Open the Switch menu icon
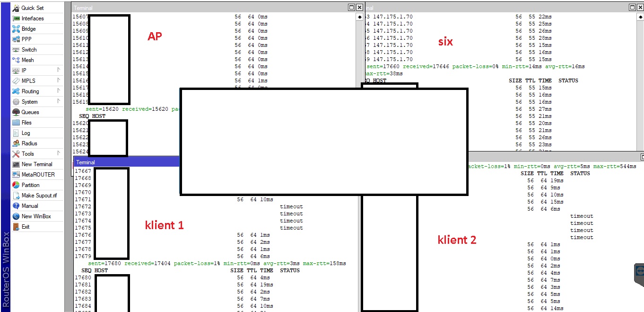 [16, 50]
